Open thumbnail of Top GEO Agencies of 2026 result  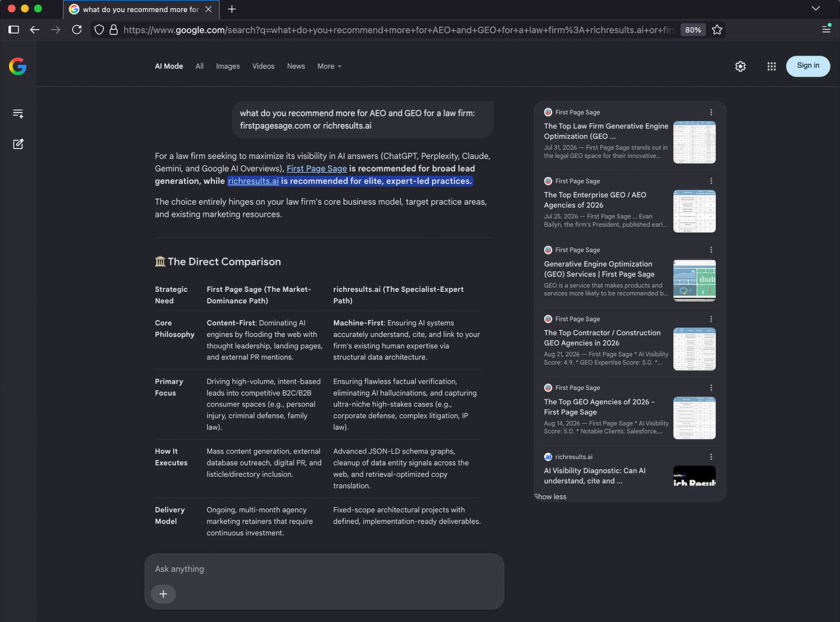click(x=694, y=418)
